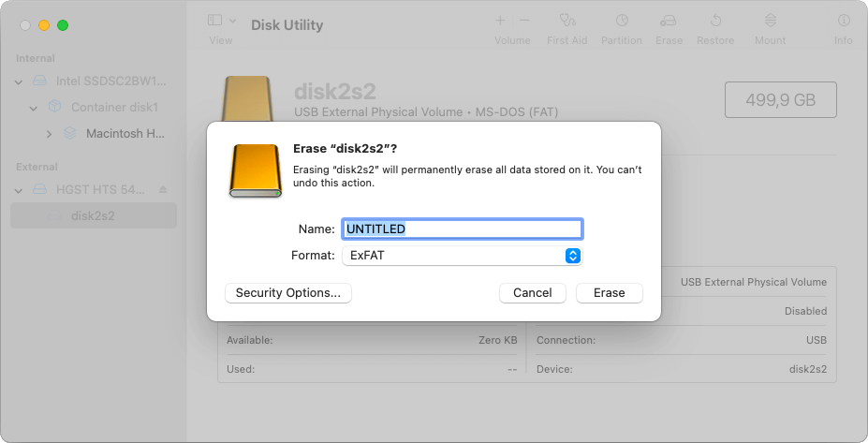The width and height of the screenshot is (868, 443).
Task: Cancel the erase dialog
Action: pyautogui.click(x=532, y=293)
